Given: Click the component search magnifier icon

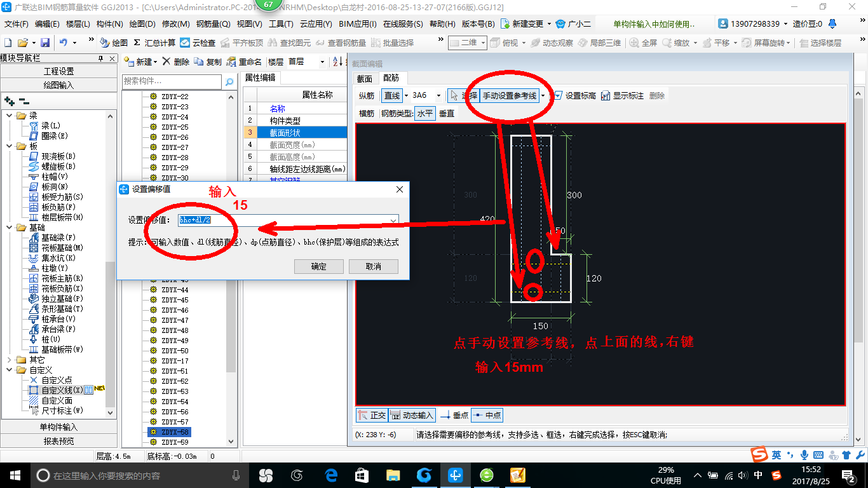Looking at the screenshot, I should (229, 81).
